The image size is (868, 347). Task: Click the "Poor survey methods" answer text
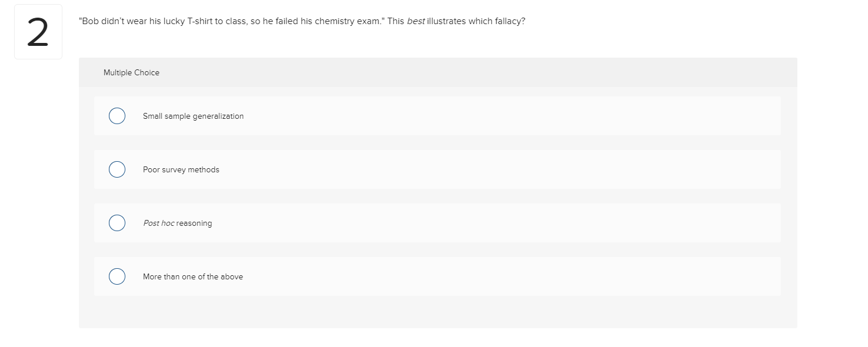click(x=181, y=170)
